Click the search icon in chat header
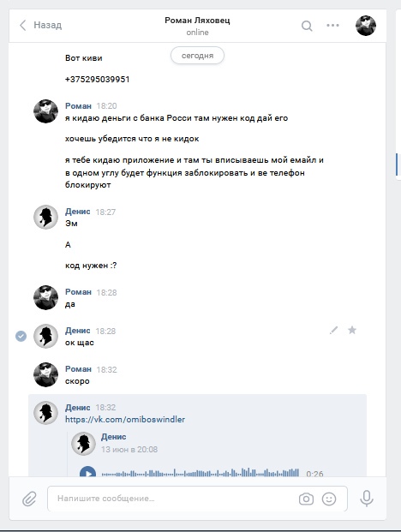The height and width of the screenshot is (532, 401). [307, 26]
